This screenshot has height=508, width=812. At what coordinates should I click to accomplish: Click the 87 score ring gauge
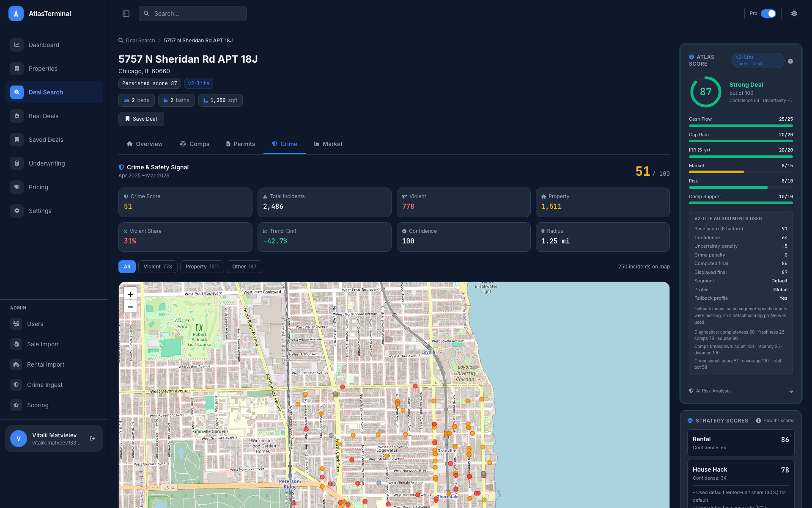(x=706, y=92)
